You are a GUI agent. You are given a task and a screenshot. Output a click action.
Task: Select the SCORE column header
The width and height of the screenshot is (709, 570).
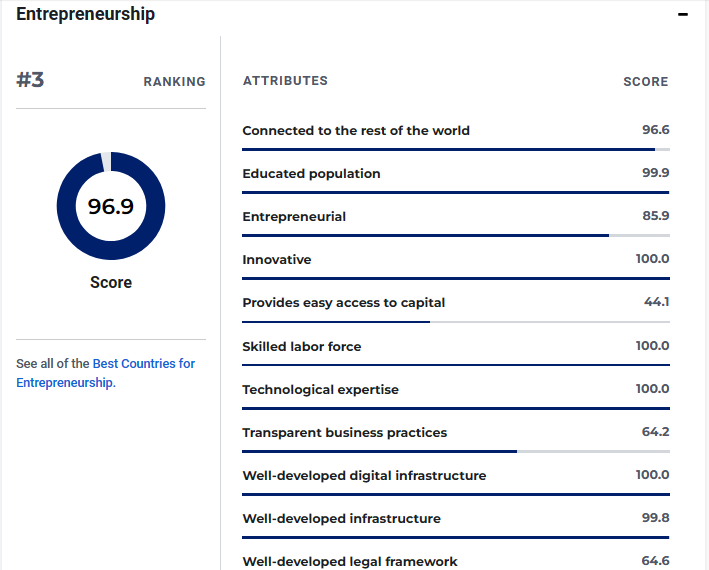645,82
